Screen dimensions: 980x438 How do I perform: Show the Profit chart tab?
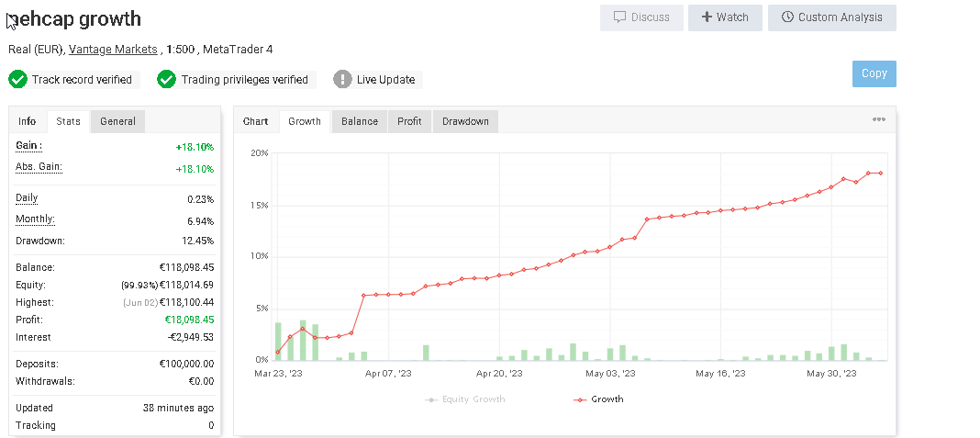pyautogui.click(x=409, y=121)
